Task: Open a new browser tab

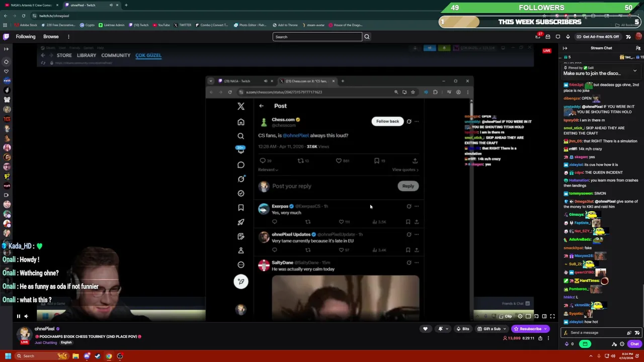Action: pyautogui.click(x=126, y=5)
